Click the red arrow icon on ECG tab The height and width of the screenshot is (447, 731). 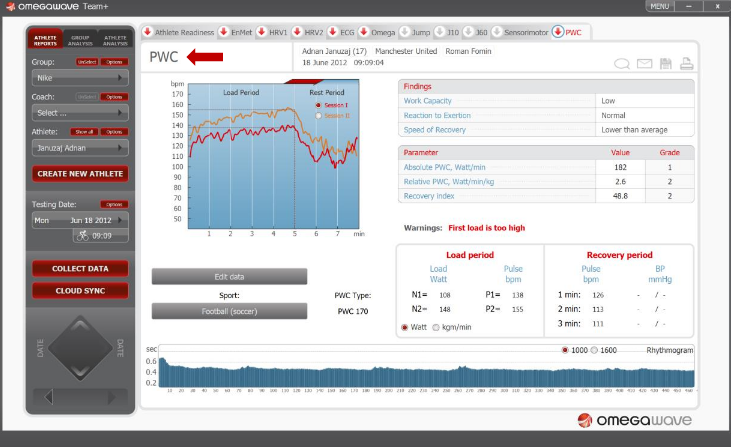pos(333,32)
